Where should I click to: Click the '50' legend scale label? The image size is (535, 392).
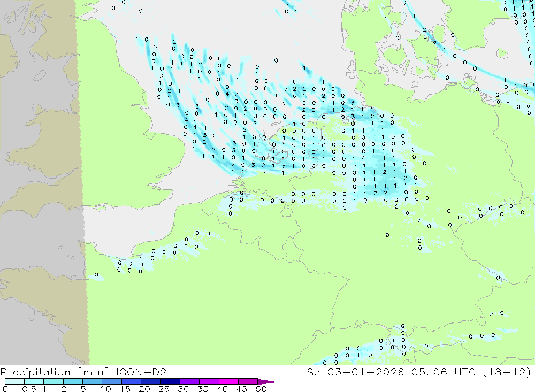[261, 389]
